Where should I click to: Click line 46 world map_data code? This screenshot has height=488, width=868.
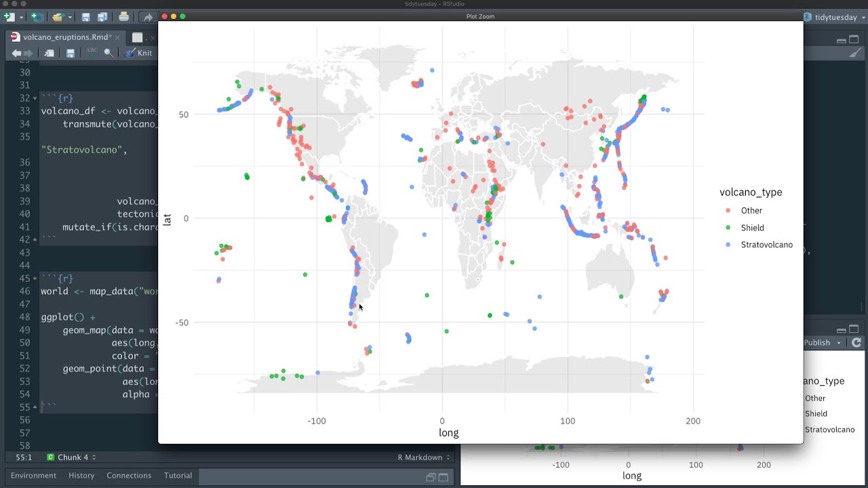(99, 291)
